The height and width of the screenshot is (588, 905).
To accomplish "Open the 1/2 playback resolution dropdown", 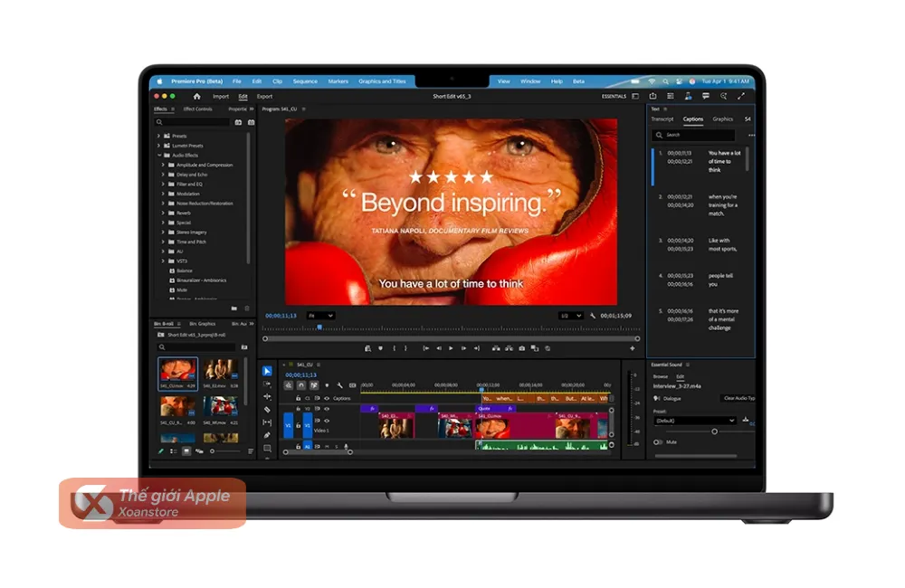I will pos(571,316).
